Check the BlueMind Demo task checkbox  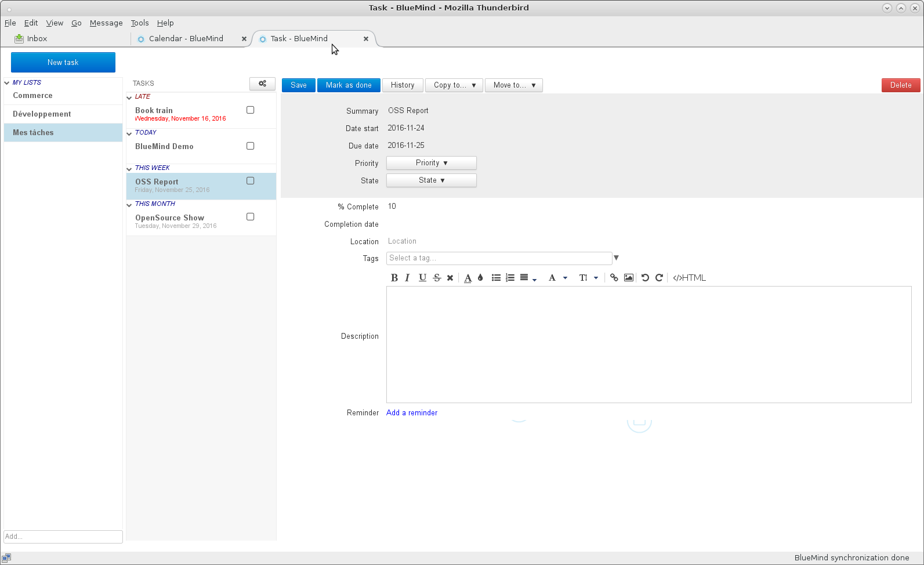point(251,146)
